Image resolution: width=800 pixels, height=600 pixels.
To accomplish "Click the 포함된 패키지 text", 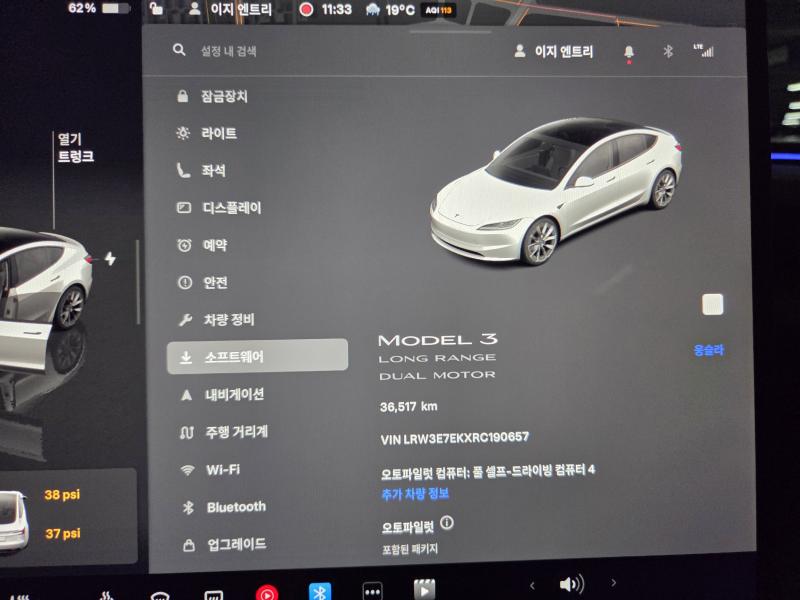I will point(410,549).
